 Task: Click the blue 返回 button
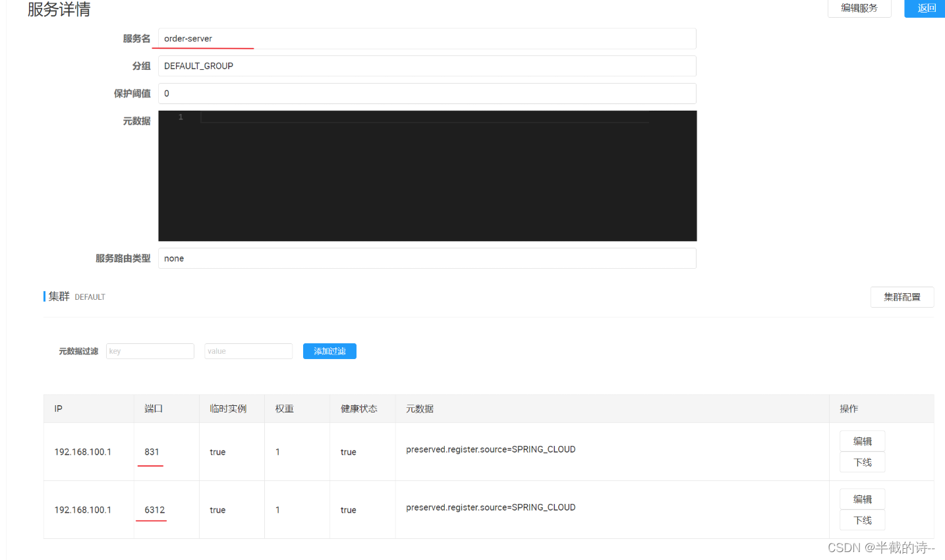pos(926,8)
